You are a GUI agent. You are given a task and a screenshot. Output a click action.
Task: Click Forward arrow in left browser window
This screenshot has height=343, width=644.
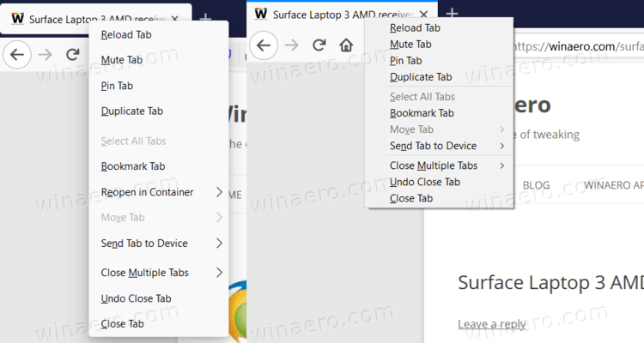[46, 54]
